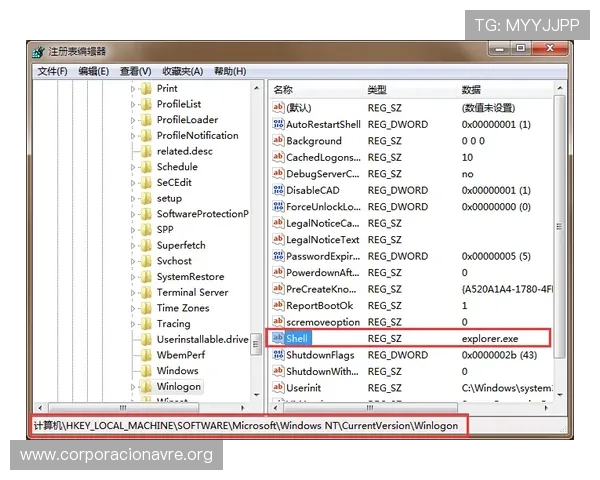Select the scremoveoption value name
Screen dimensions: 600x480
coord(323,322)
